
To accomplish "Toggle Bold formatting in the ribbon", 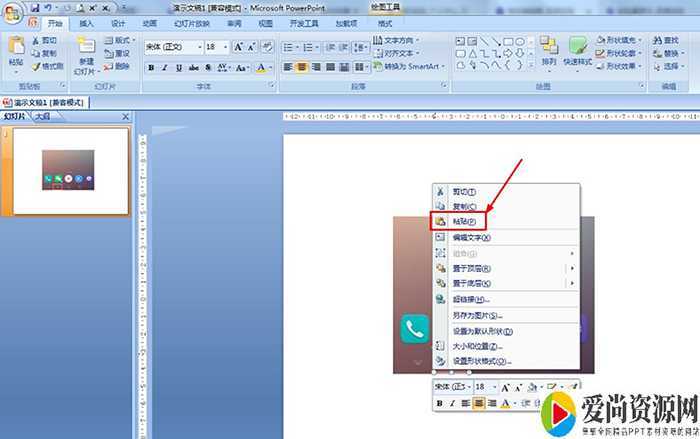I will point(151,67).
